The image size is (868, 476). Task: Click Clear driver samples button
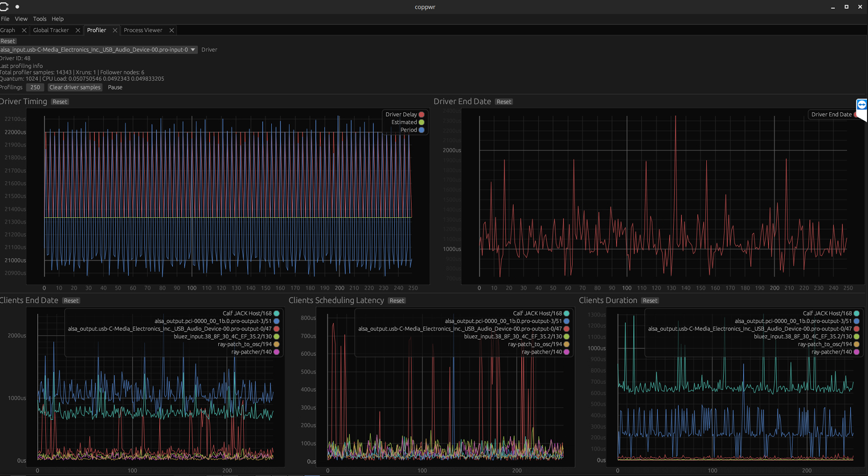pyautogui.click(x=75, y=88)
